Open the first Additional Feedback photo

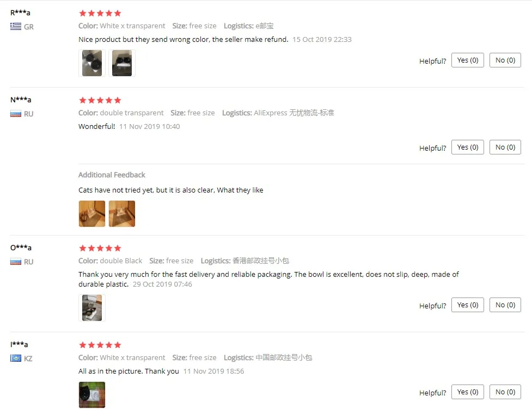pyautogui.click(x=92, y=214)
